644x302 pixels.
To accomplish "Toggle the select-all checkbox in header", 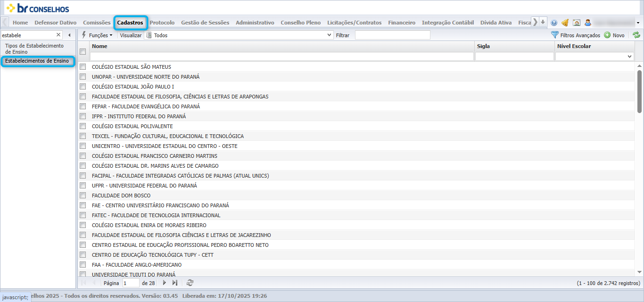I will click(83, 51).
